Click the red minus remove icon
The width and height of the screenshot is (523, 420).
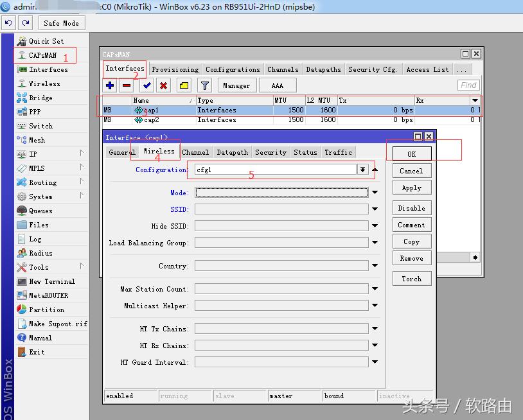point(127,85)
